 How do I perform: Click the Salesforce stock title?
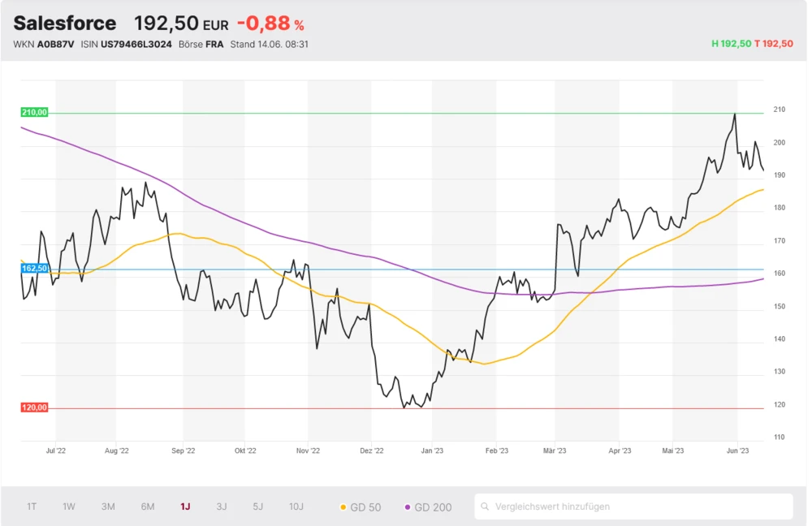click(65, 23)
